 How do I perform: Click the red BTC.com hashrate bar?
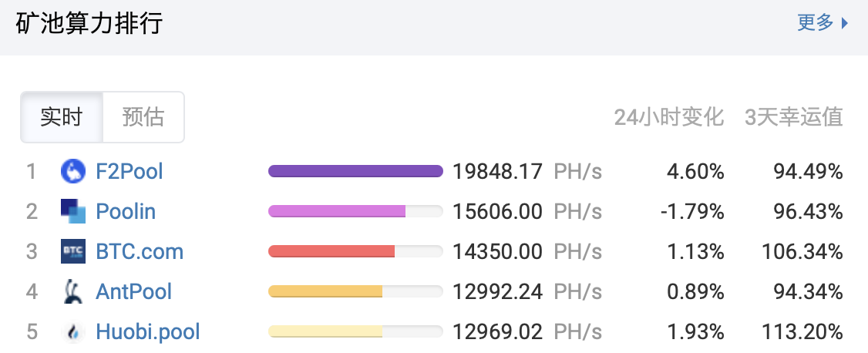[331, 251]
